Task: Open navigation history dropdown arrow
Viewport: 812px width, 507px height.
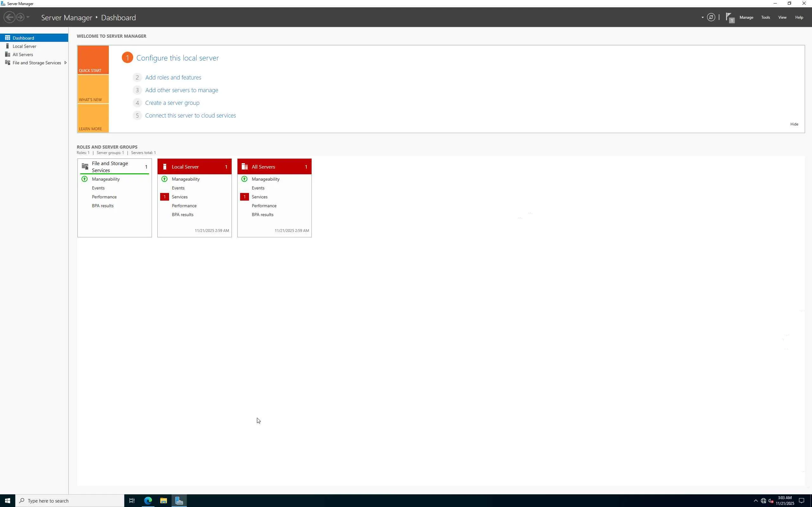Action: pyautogui.click(x=28, y=17)
